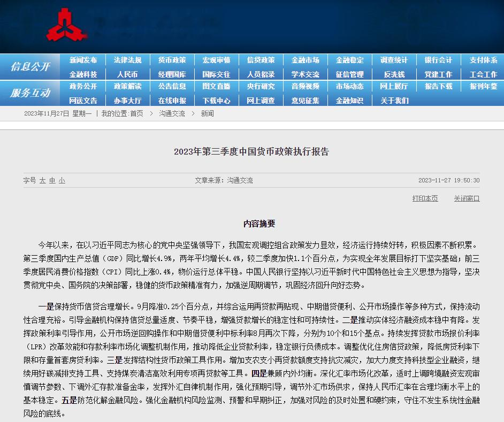Image resolution: width=504 pixels, height=422 pixels.
Task: Set font size to large (大)
Action: click(x=42, y=181)
